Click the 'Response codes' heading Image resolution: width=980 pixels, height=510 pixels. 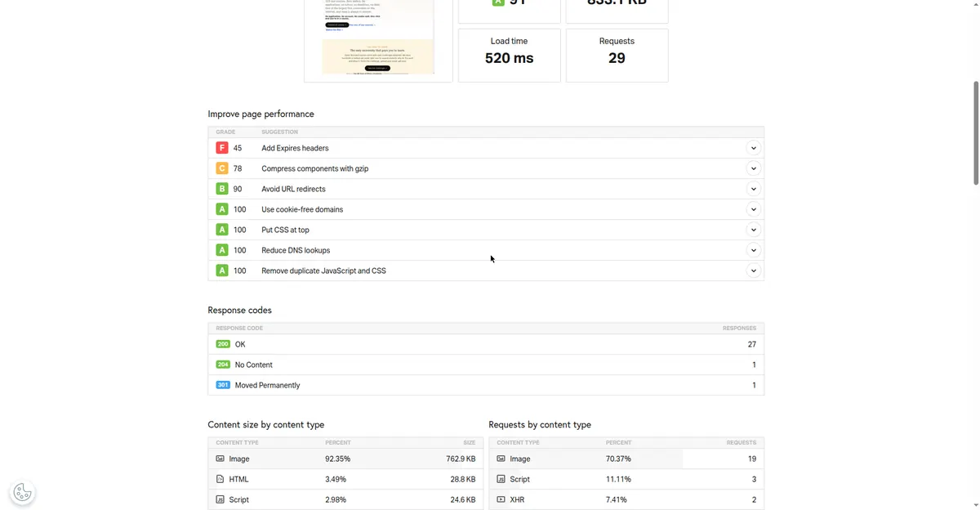[x=239, y=310]
